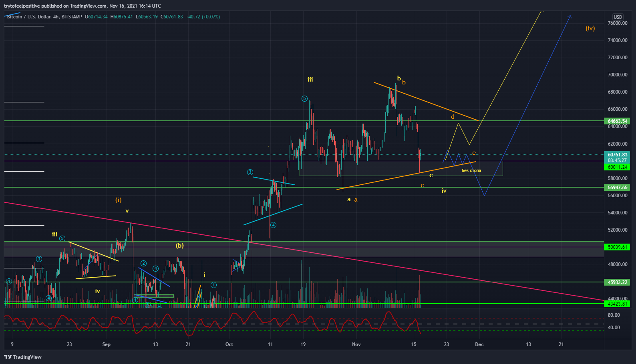Click the 72000.00 price axis label

pyautogui.click(x=618, y=58)
